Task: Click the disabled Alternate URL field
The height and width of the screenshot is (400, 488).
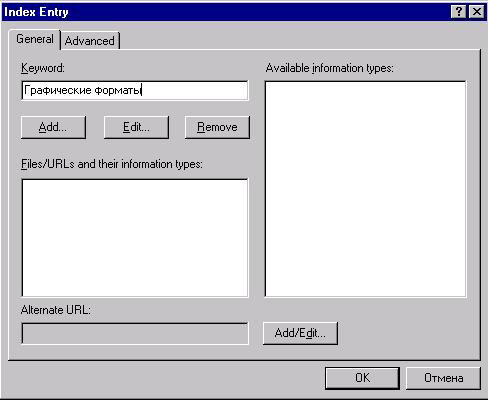Action: tap(135, 333)
